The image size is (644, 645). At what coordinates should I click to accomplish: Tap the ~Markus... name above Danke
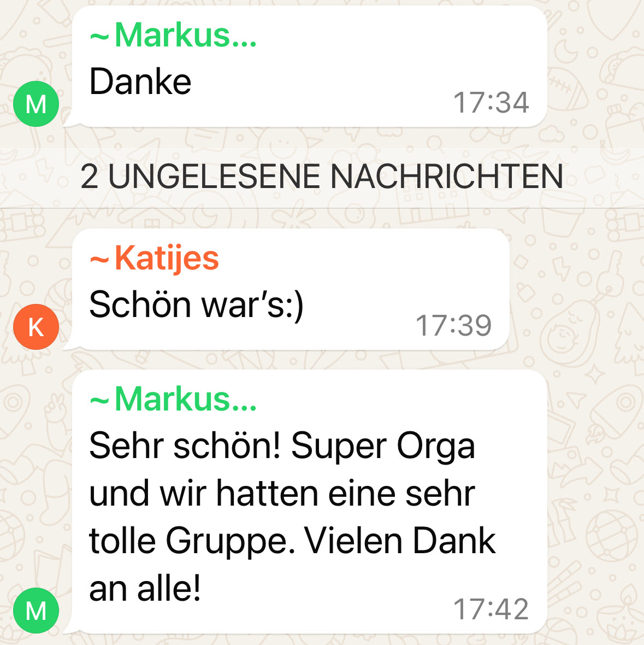(x=173, y=35)
